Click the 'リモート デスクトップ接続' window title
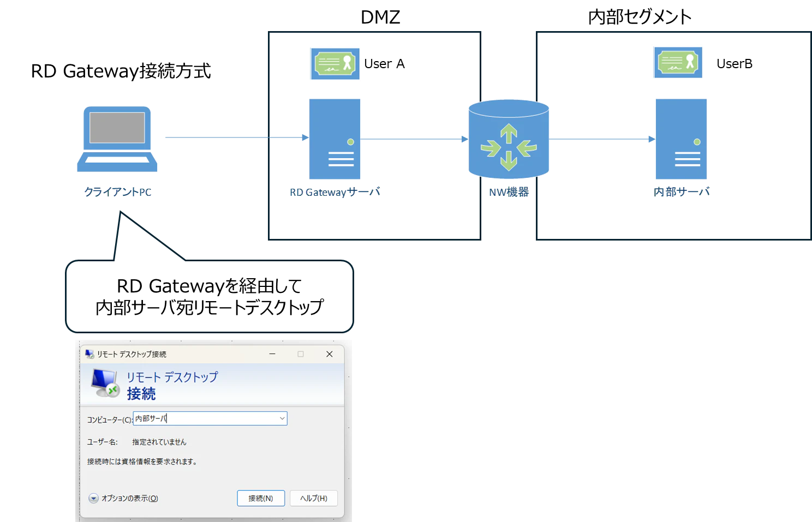The width and height of the screenshot is (812, 522). pyautogui.click(x=132, y=355)
